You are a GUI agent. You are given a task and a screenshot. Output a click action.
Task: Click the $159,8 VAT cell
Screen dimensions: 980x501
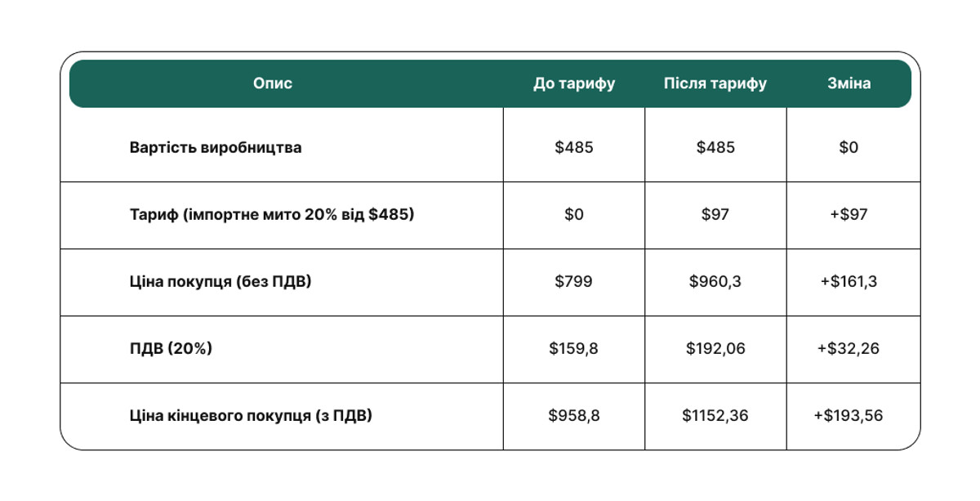(574, 349)
